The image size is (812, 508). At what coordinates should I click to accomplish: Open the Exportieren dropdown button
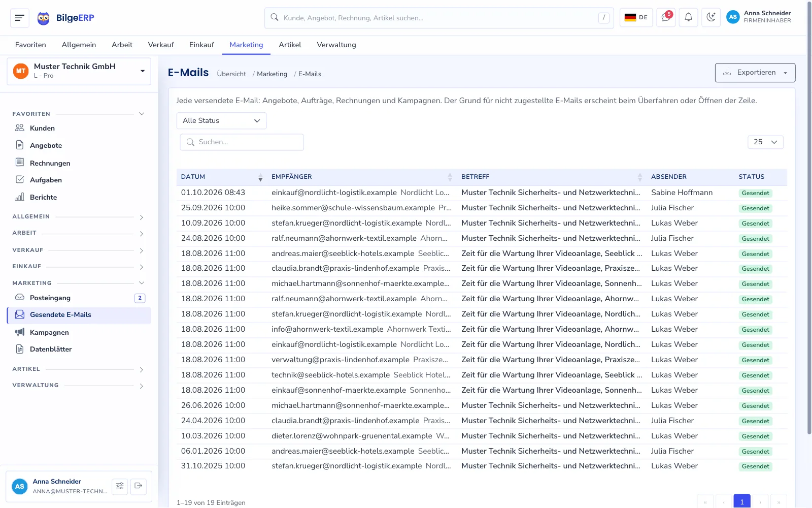pyautogui.click(x=755, y=73)
